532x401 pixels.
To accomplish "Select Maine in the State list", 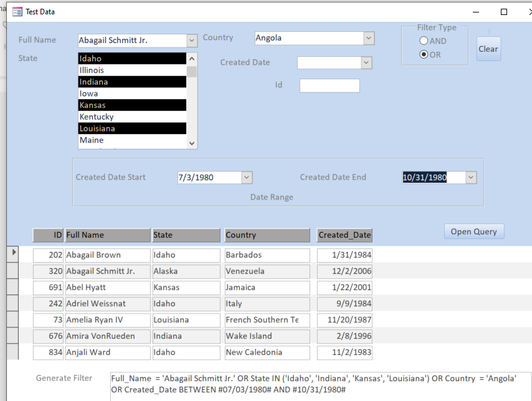I will coord(132,140).
